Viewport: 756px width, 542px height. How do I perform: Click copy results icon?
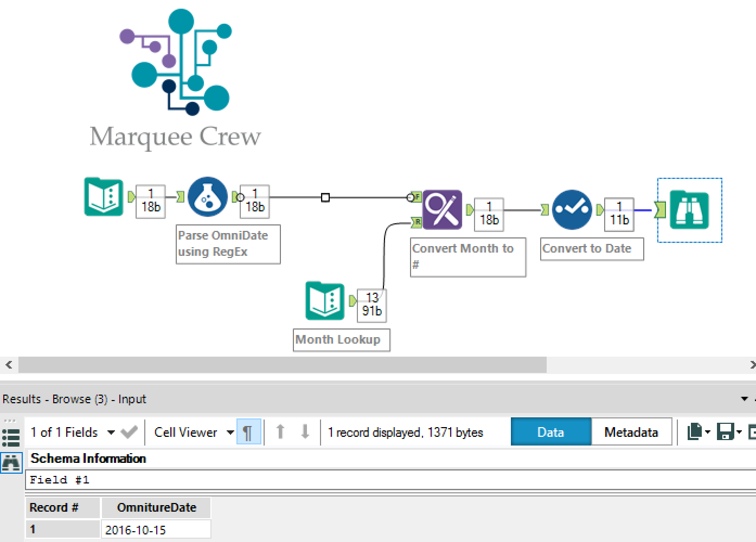point(694,432)
